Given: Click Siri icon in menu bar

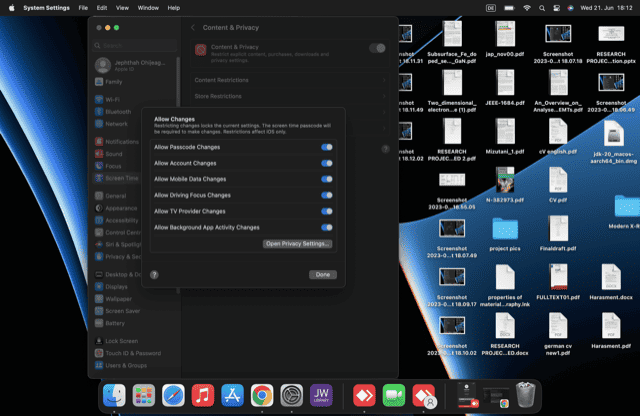Looking at the screenshot, I should pos(570,8).
